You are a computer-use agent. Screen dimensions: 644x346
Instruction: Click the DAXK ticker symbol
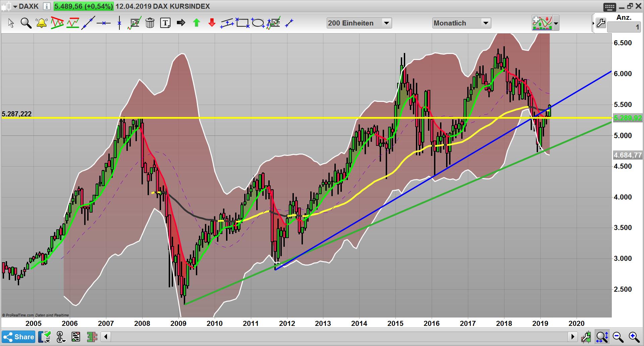29,6
